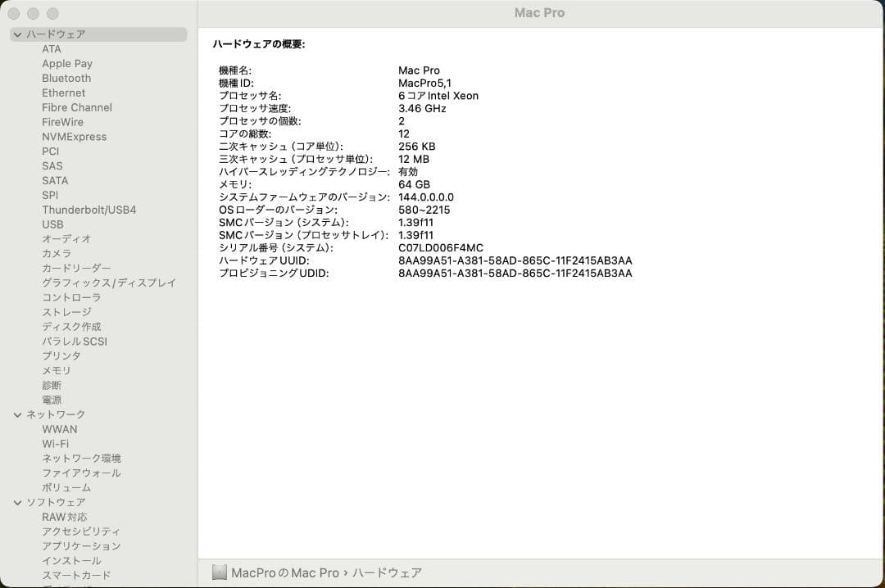Select パラレルSCSI in the sidebar
885x588 pixels.
point(75,342)
